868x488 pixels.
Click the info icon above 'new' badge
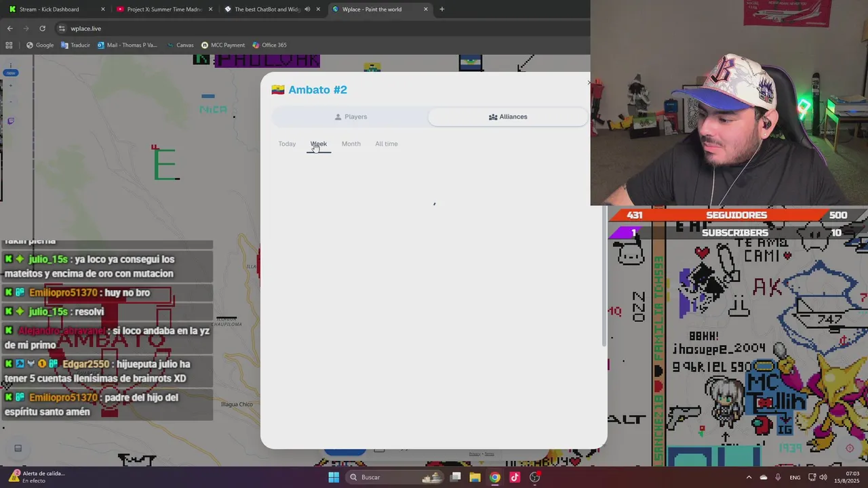pos(10,66)
